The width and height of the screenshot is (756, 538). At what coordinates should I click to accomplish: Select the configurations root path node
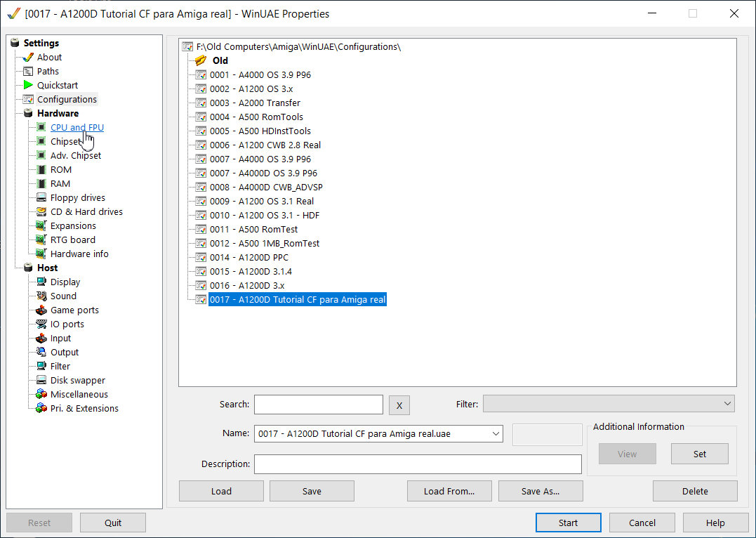click(298, 47)
